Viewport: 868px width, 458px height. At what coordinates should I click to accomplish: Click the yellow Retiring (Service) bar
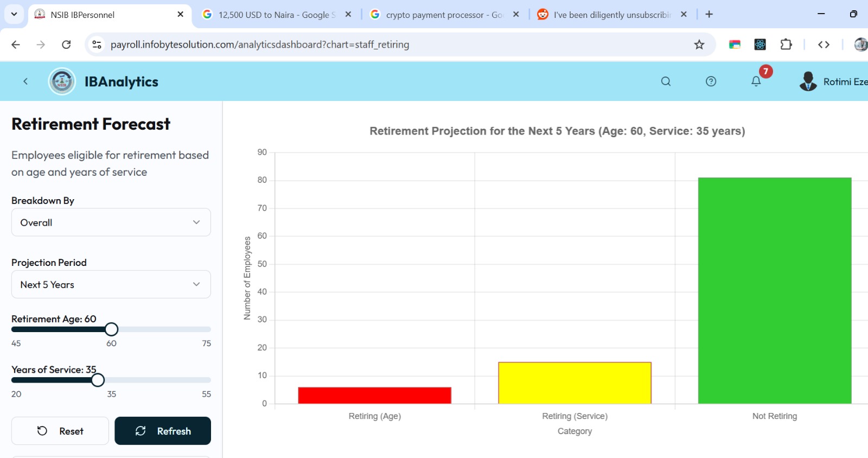pyautogui.click(x=575, y=383)
